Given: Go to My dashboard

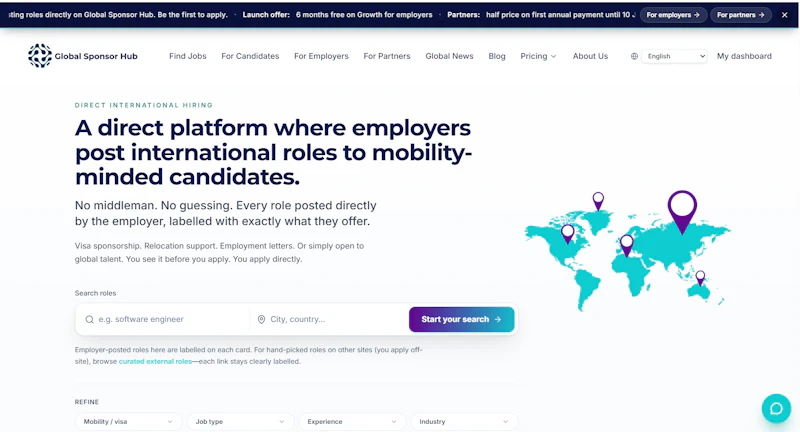Looking at the screenshot, I should [x=744, y=56].
